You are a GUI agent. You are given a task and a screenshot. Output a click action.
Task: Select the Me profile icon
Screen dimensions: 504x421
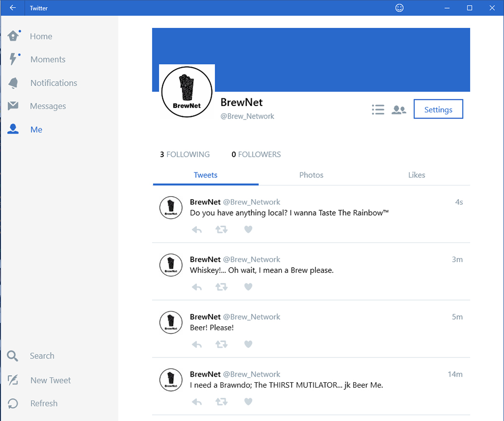(13, 129)
